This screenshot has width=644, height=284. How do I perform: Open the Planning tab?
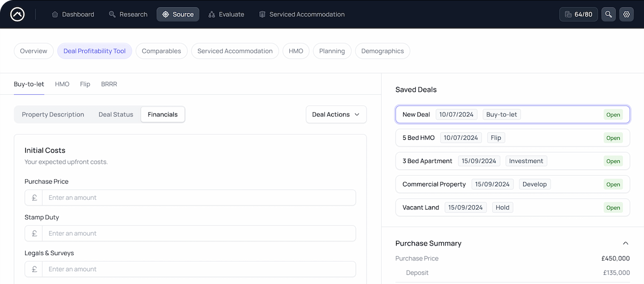pos(332,51)
